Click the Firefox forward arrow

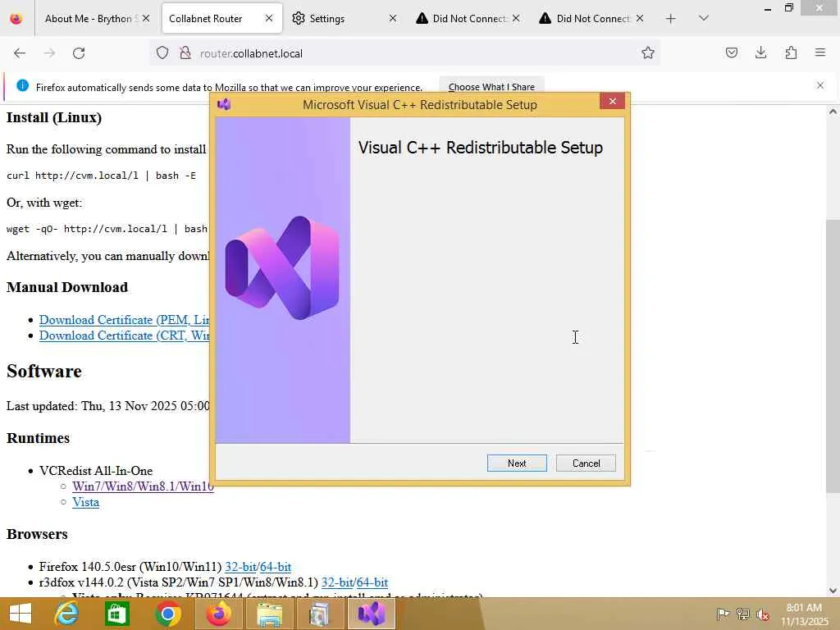coord(49,53)
